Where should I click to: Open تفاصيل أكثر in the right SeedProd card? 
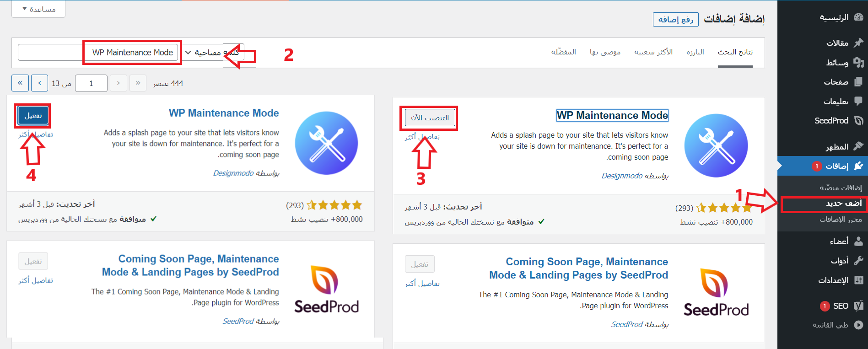point(422,284)
